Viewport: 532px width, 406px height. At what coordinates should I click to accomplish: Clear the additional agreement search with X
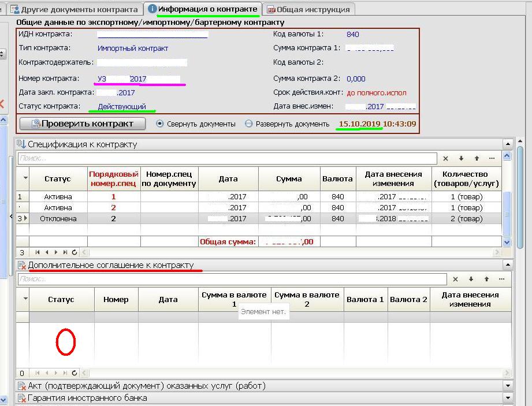click(x=455, y=280)
